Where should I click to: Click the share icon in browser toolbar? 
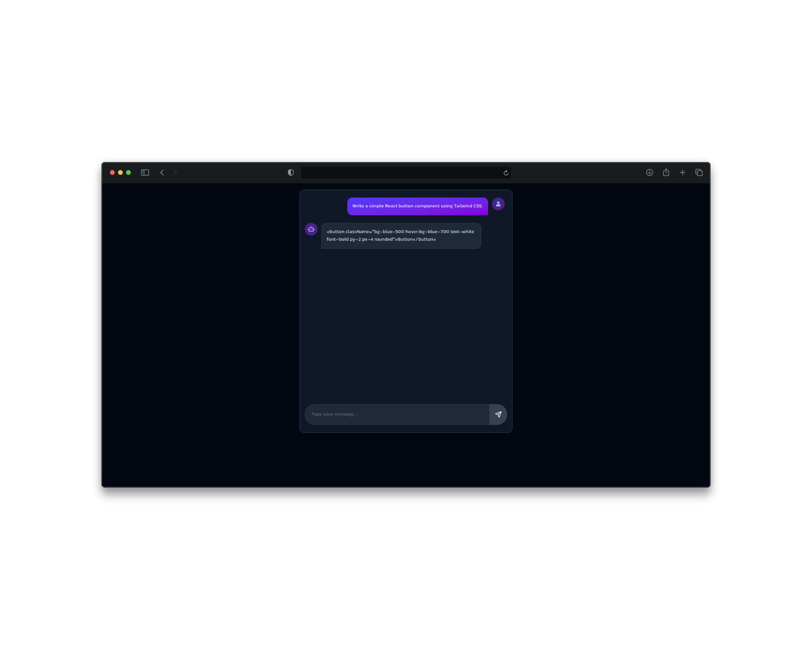click(666, 172)
